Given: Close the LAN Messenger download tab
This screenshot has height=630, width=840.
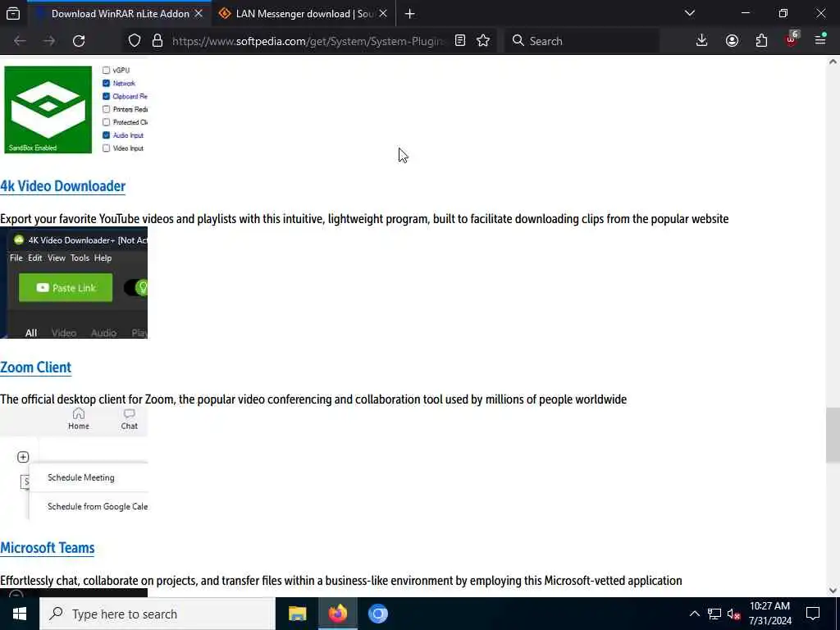Looking at the screenshot, I should 383,14.
